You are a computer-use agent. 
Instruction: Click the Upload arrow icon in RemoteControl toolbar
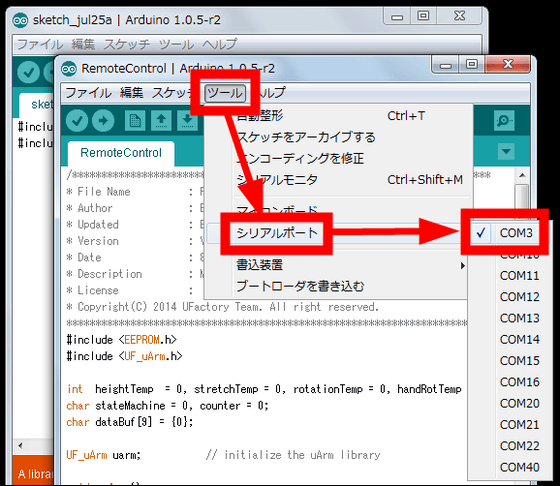[103, 121]
